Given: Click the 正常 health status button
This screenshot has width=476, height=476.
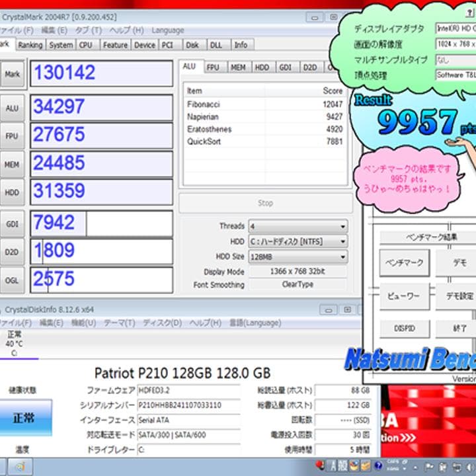Looking at the screenshot, I should click(24, 418).
